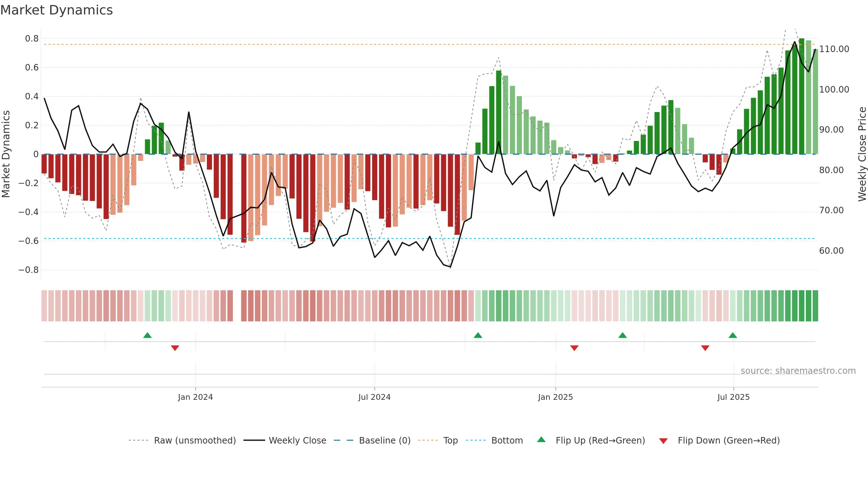Click the Top legend entry
Screen dimensions: 868x488
click(x=438, y=440)
